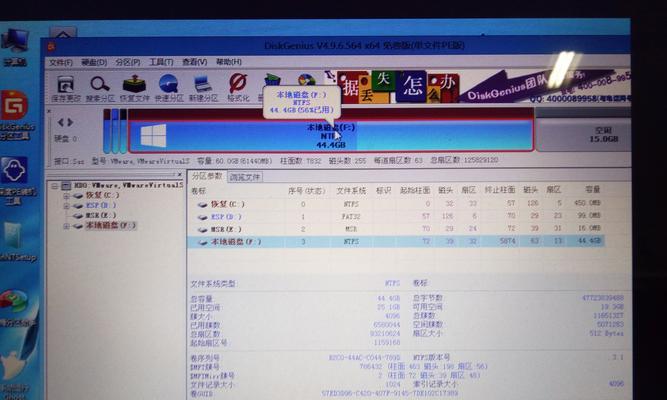Expand the 本地磁盘(F:) tree node

click(x=66, y=226)
